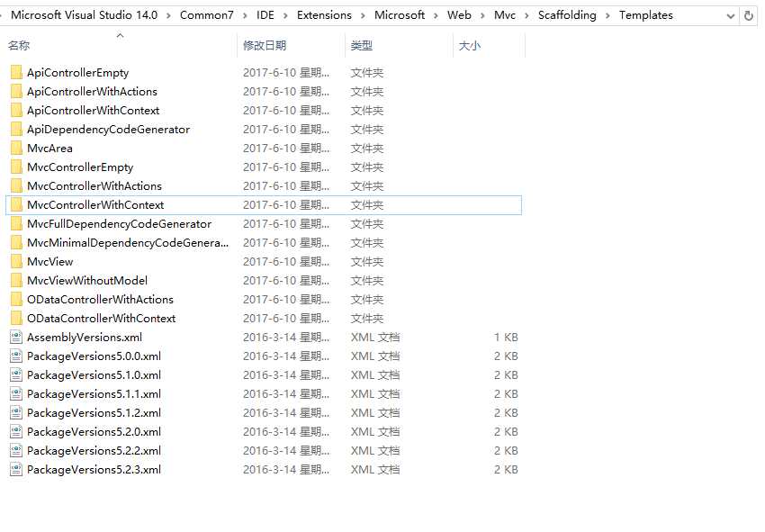Go to the IDE breadcrumb
Image resolution: width=765 pixels, height=532 pixels.
click(265, 15)
